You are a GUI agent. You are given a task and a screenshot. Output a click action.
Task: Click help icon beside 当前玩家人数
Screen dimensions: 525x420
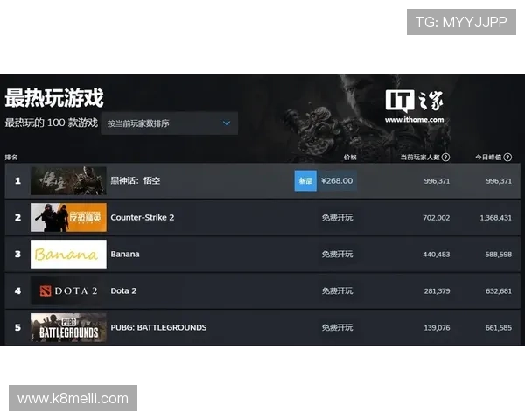446,157
